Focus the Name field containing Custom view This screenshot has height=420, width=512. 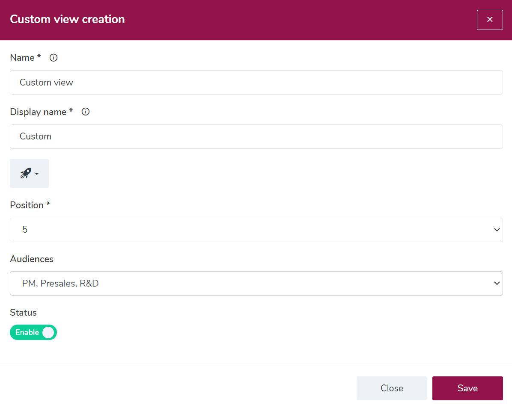pyautogui.click(x=256, y=82)
